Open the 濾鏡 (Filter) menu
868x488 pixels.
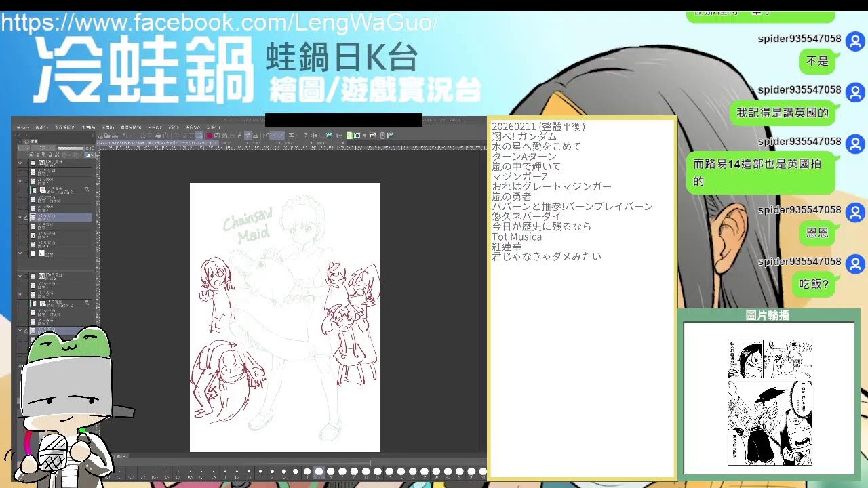click(174, 127)
